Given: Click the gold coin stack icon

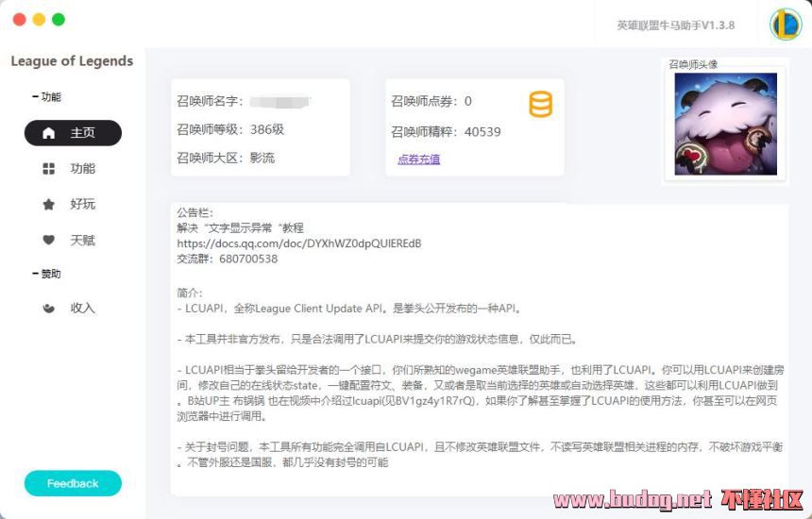Looking at the screenshot, I should tap(540, 104).
